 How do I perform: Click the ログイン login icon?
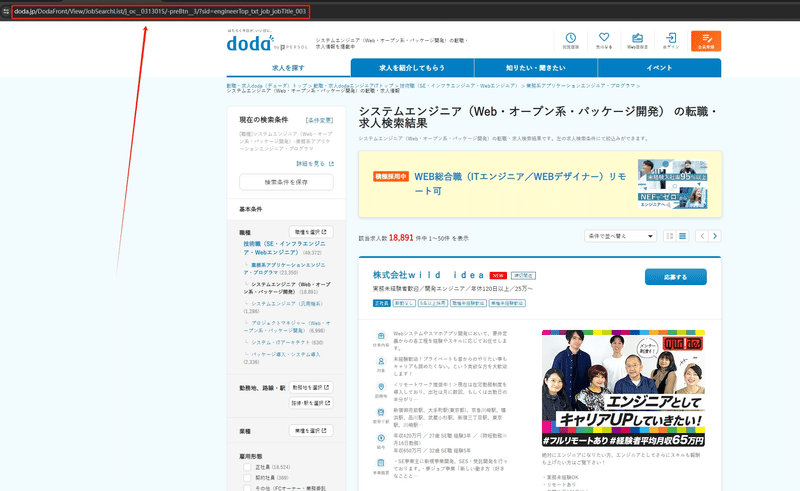(671, 38)
